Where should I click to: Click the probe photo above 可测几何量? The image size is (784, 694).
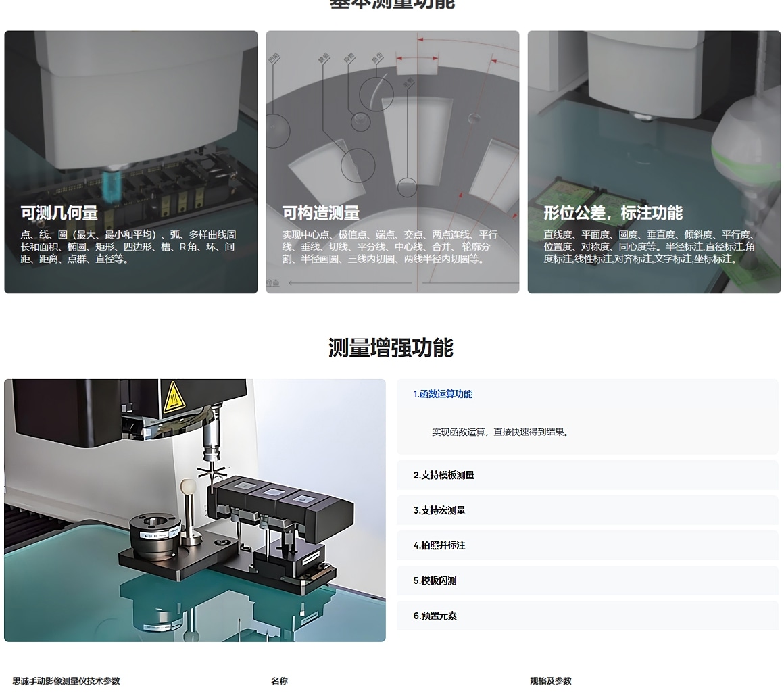coord(130,115)
